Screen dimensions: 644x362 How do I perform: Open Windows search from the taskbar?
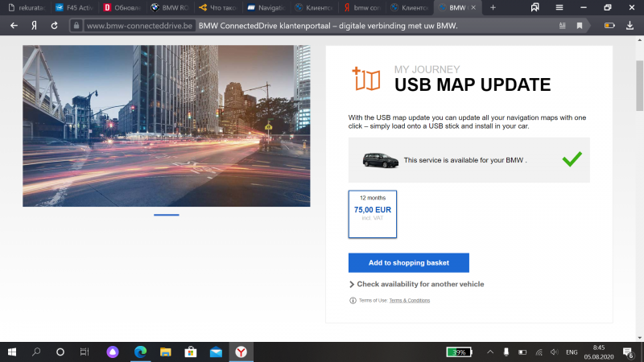click(36, 352)
